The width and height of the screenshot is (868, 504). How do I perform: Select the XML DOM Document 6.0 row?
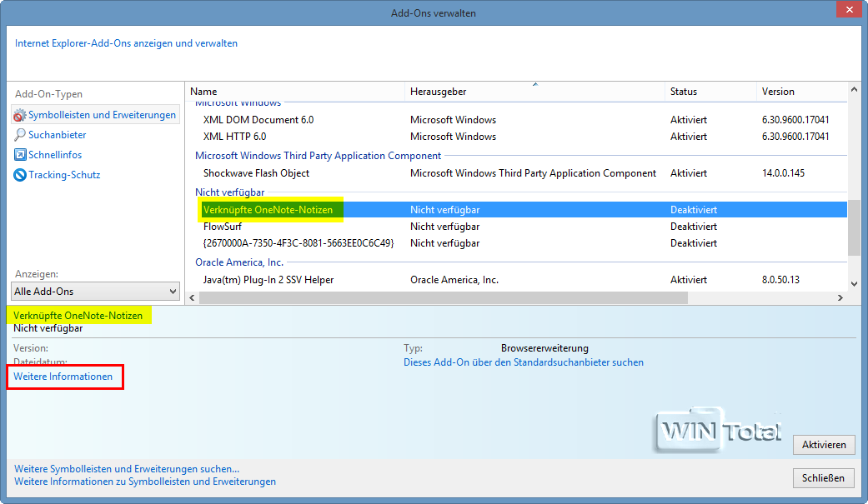click(258, 120)
